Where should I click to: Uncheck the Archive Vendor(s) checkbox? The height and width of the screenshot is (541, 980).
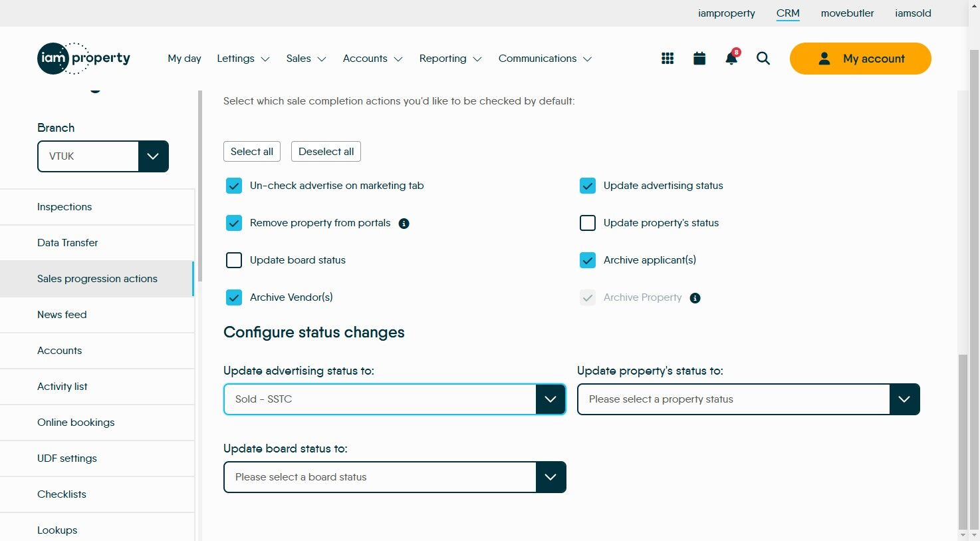pos(234,297)
